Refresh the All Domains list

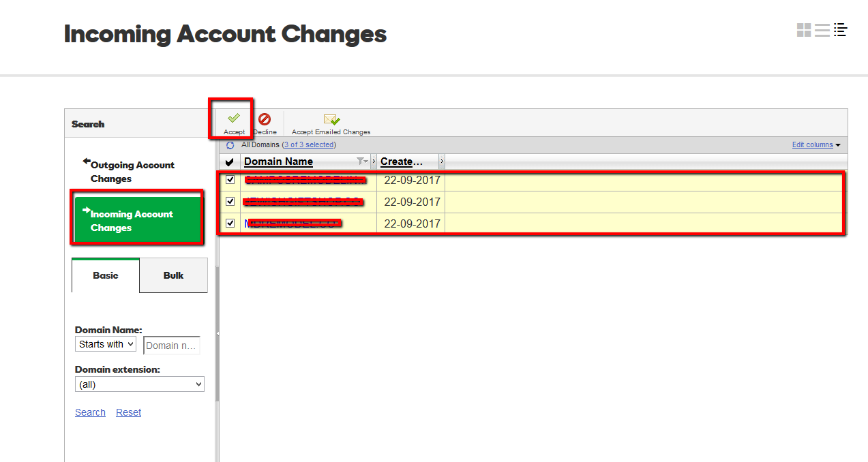point(230,145)
